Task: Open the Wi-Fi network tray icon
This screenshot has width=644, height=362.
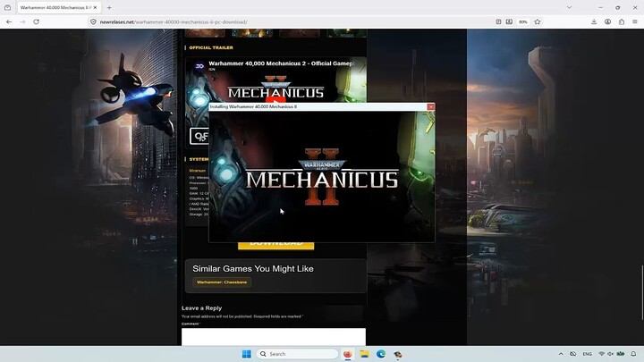Action: [x=602, y=354]
